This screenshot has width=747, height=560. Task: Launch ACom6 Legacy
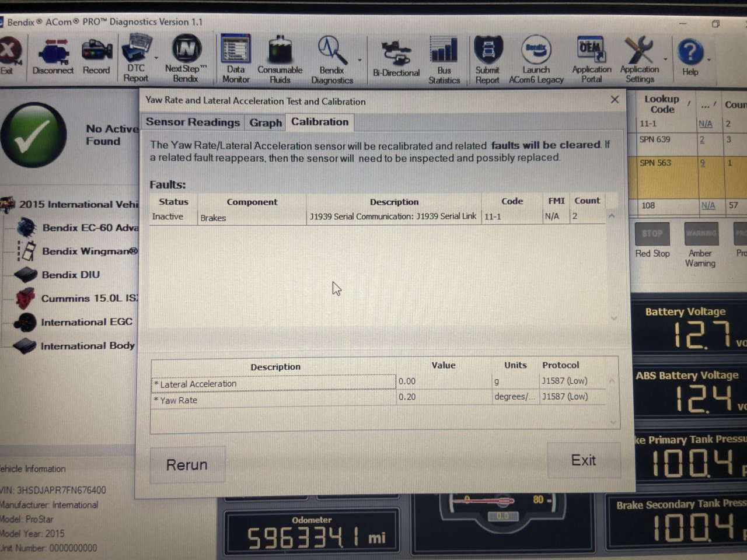[536, 60]
